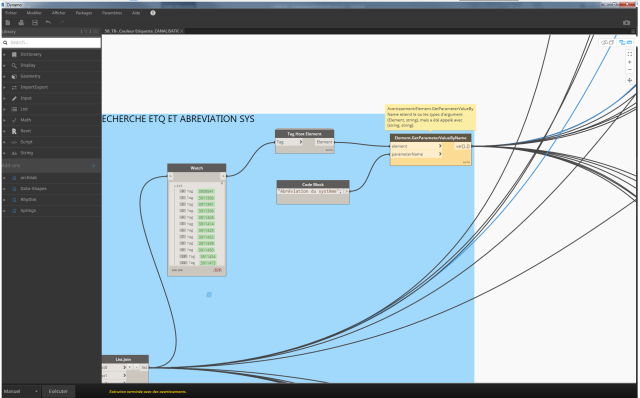
Task: Open the Manuel run mode dropdown
Action: click(21, 391)
